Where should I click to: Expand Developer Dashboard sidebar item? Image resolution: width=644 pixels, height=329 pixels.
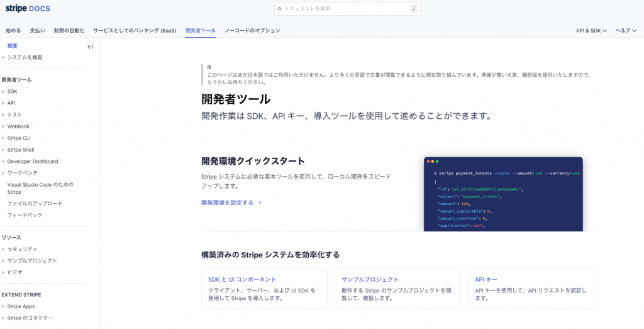coord(30,162)
